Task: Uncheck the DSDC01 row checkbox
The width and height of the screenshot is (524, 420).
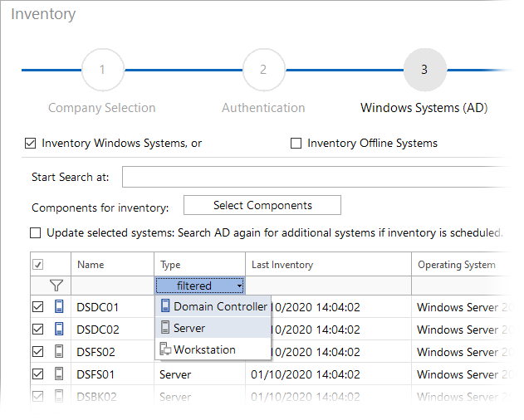Action: [37, 307]
